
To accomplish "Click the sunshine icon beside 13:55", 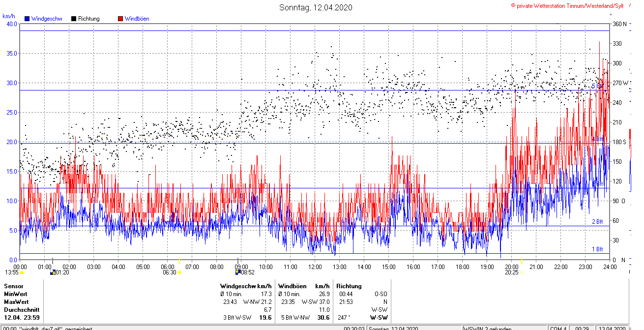I will coord(22,272).
